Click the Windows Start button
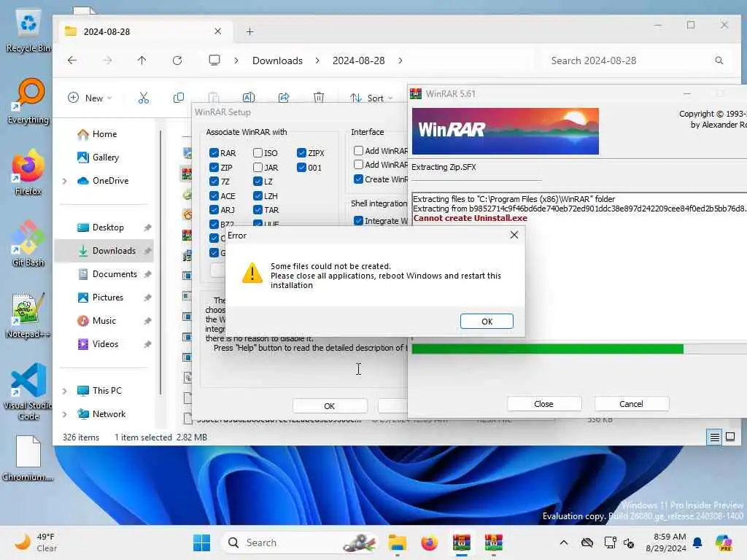This screenshot has width=747, height=560. [x=201, y=542]
